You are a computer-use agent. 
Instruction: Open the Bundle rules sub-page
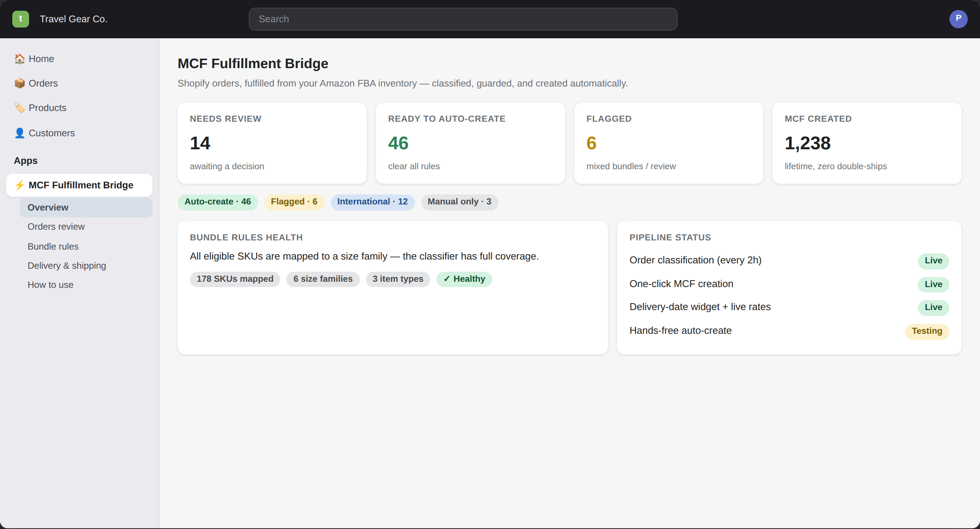pyautogui.click(x=86, y=247)
